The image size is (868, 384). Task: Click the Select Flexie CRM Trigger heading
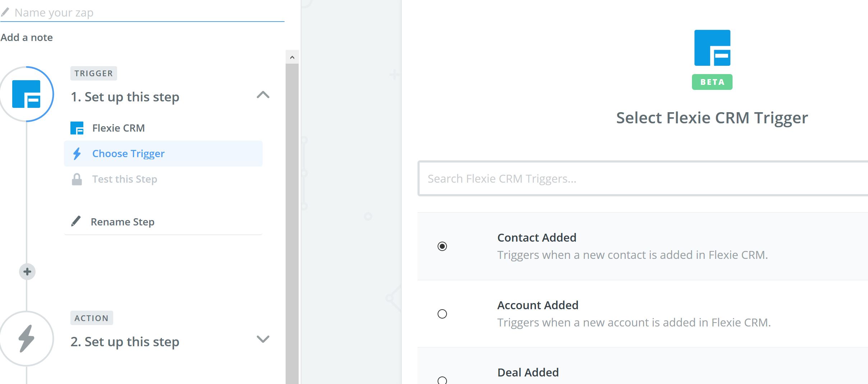[x=712, y=118]
